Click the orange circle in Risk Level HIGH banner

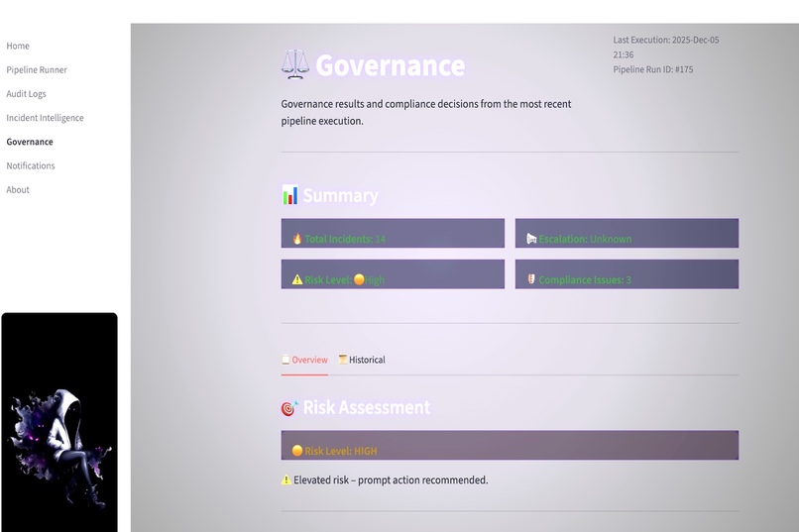click(297, 451)
